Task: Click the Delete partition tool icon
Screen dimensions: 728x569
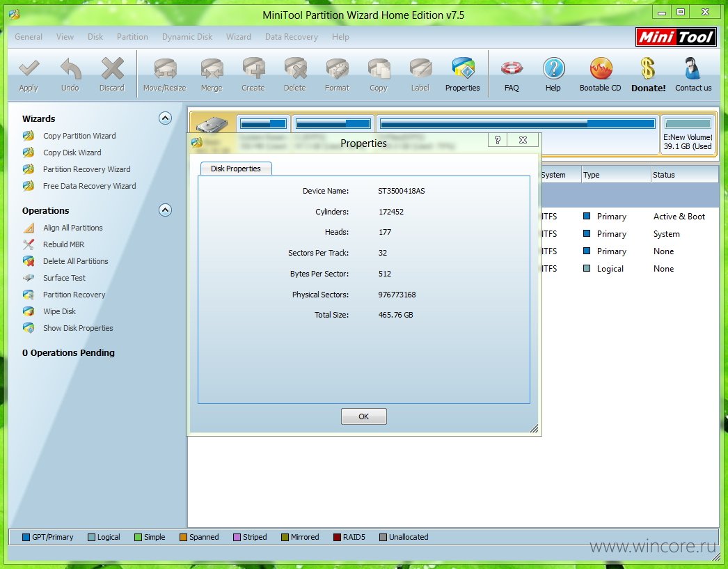Action: coord(295,69)
